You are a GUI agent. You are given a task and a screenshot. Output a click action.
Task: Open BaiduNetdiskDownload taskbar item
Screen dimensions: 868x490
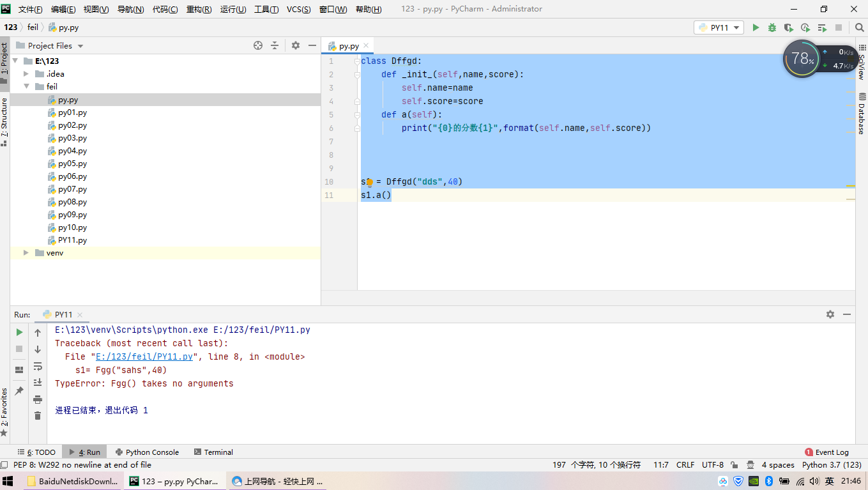pos(73,481)
